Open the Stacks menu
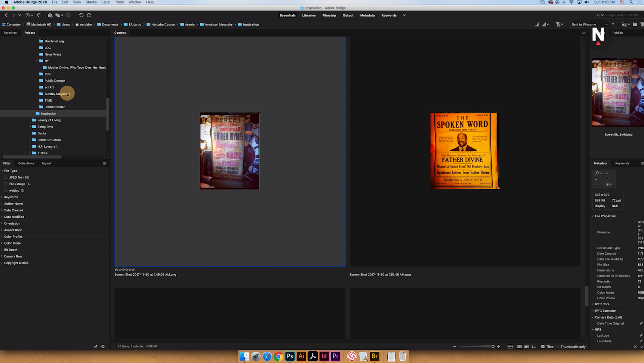Image resolution: width=644 pixels, height=363 pixels. pos(91,2)
